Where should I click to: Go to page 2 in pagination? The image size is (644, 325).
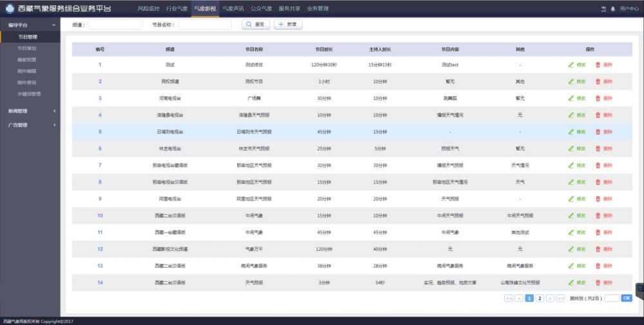(x=540, y=299)
